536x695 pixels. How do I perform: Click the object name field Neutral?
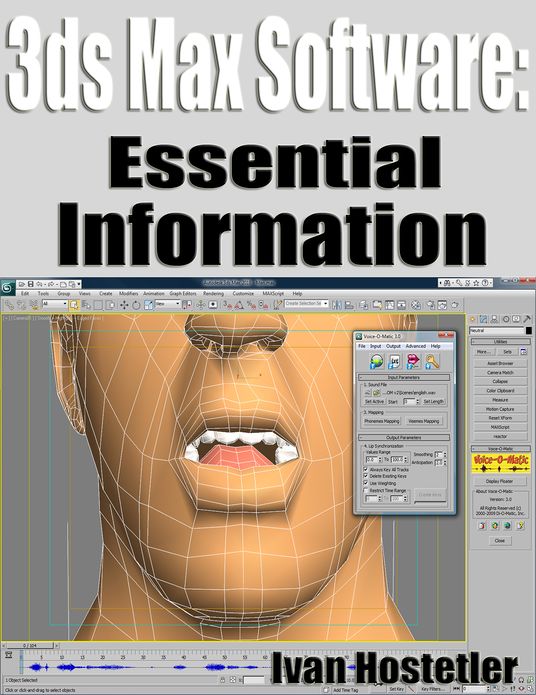tap(497, 331)
